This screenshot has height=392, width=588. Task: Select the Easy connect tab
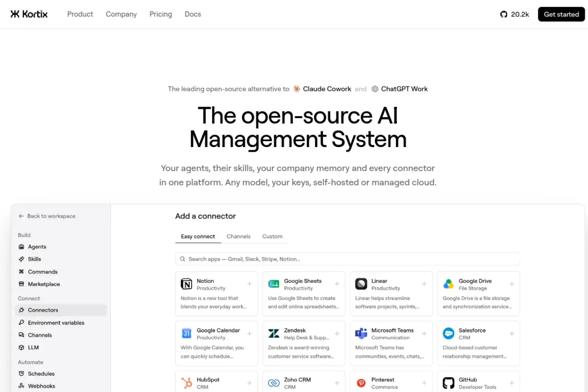coord(198,236)
